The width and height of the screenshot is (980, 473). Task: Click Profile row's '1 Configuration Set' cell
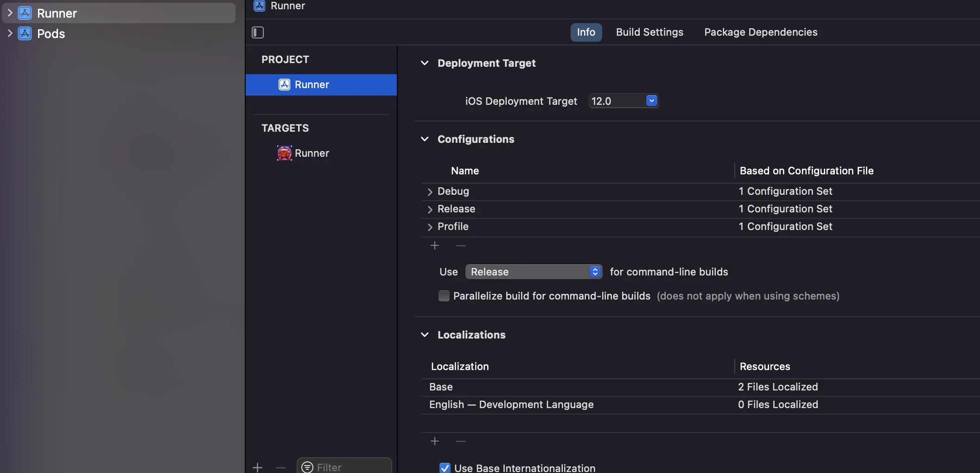click(x=785, y=226)
